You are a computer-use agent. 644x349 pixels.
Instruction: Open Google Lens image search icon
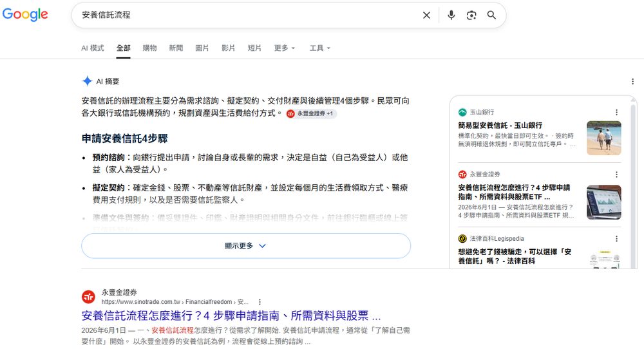click(471, 15)
